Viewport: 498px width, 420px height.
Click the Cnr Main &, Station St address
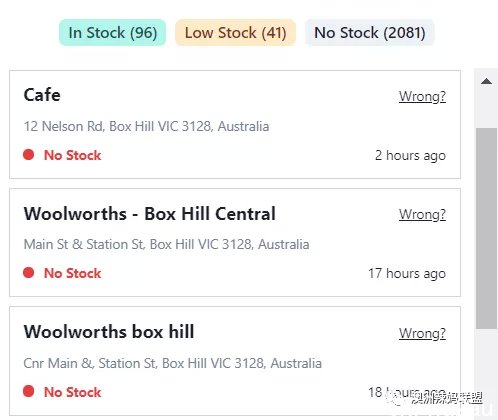tap(173, 363)
